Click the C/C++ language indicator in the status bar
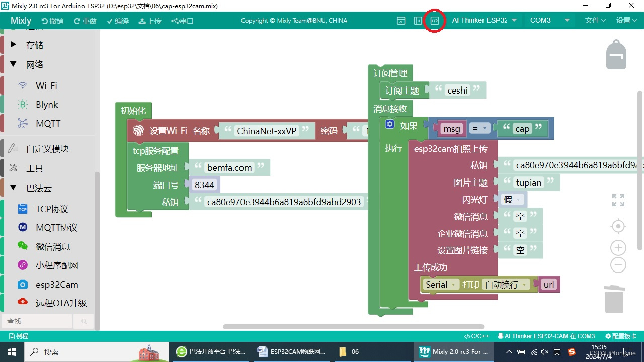The width and height of the screenshot is (644, 362). (476, 336)
